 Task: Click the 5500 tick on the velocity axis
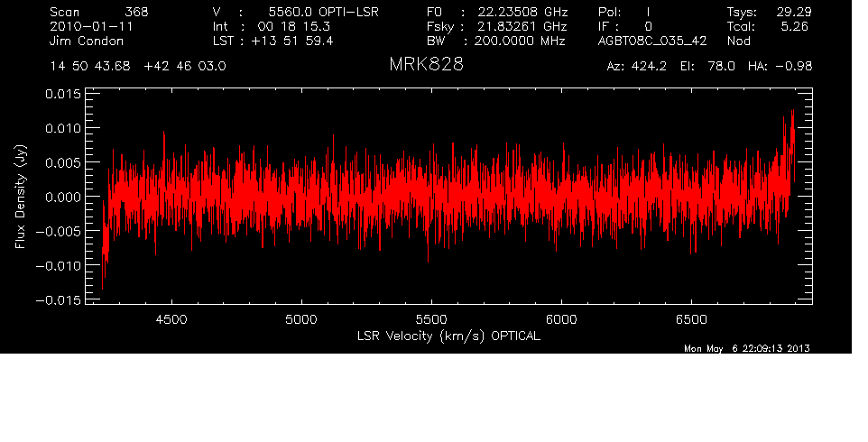tap(431, 319)
